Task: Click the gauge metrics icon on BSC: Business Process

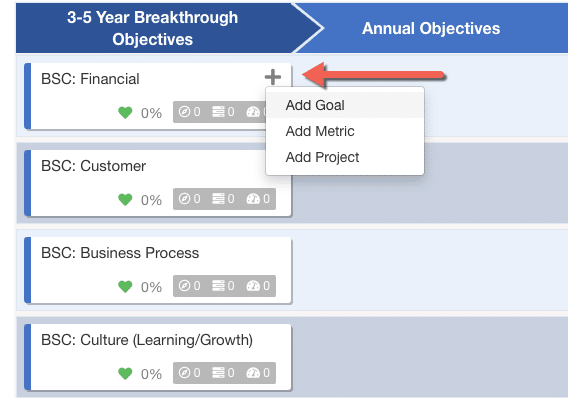Action: click(x=253, y=286)
